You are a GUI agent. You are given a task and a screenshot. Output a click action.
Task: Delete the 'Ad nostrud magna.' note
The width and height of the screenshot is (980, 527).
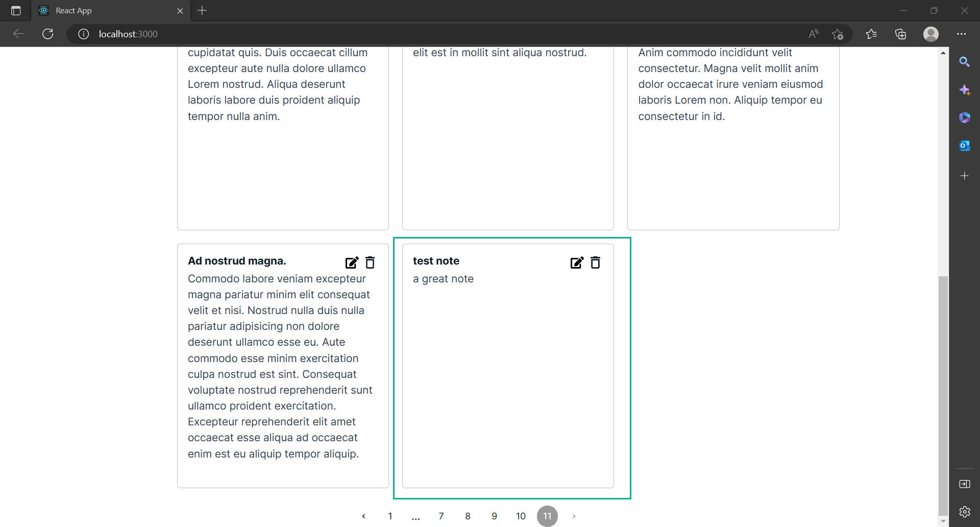tap(371, 262)
